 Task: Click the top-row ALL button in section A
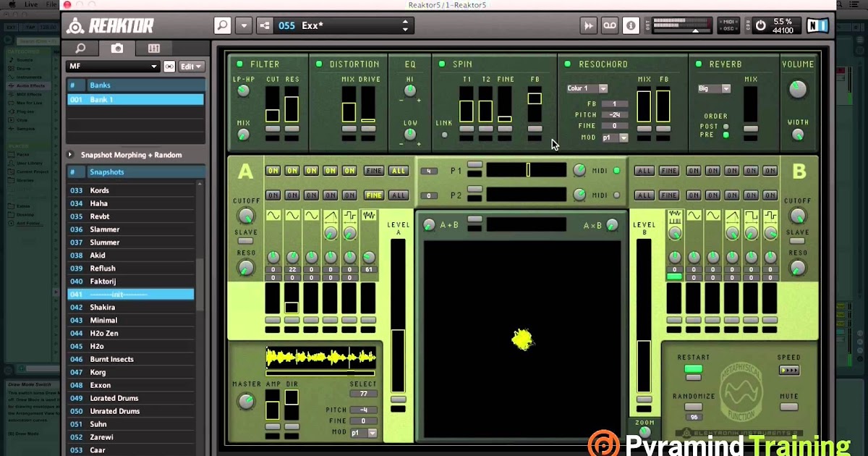point(398,171)
